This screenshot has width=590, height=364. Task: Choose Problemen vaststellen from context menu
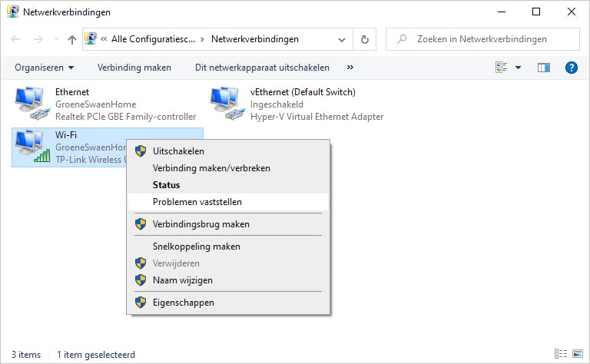(x=197, y=202)
